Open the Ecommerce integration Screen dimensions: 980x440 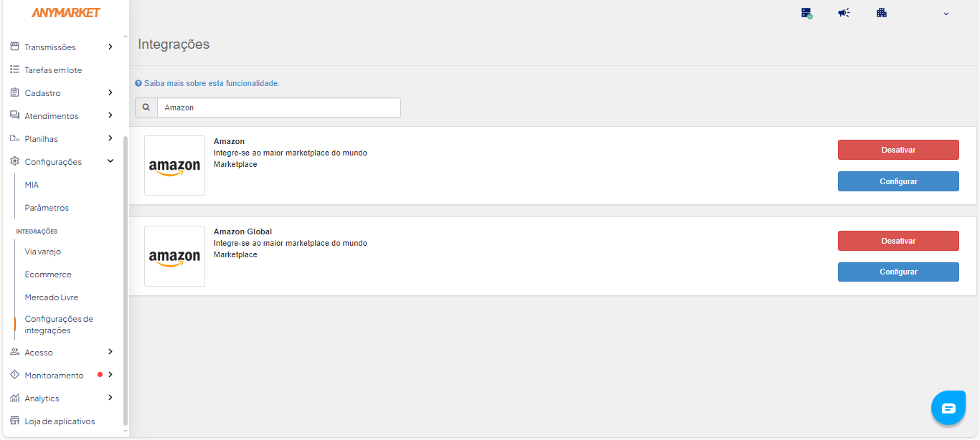(x=48, y=274)
